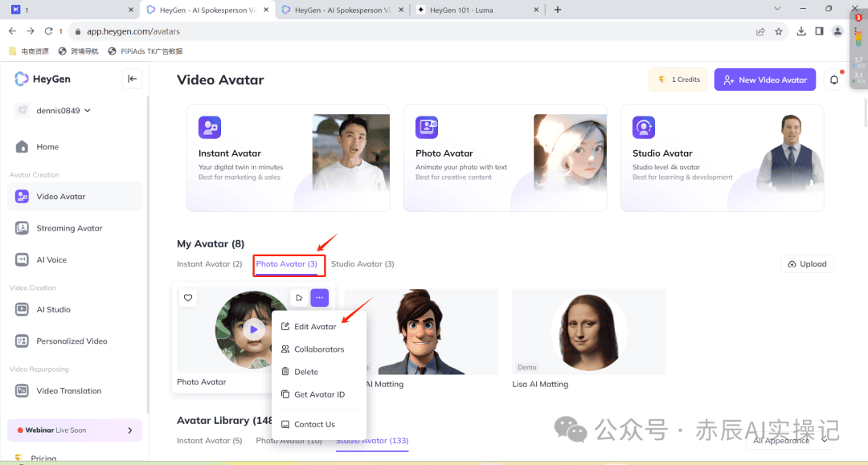
Task: Play the Photo Avatar preview video
Action: tap(255, 329)
